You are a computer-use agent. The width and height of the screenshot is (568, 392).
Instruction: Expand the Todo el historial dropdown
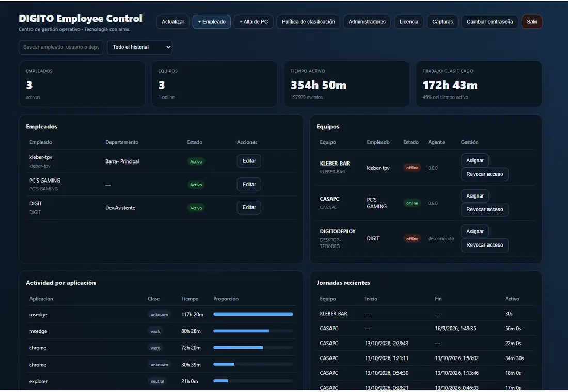(x=139, y=47)
